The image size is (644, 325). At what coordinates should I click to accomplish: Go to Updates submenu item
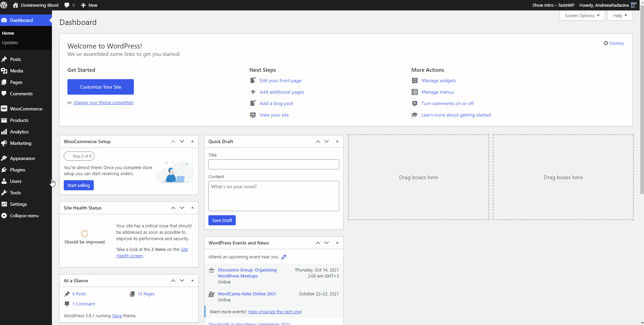(10, 43)
